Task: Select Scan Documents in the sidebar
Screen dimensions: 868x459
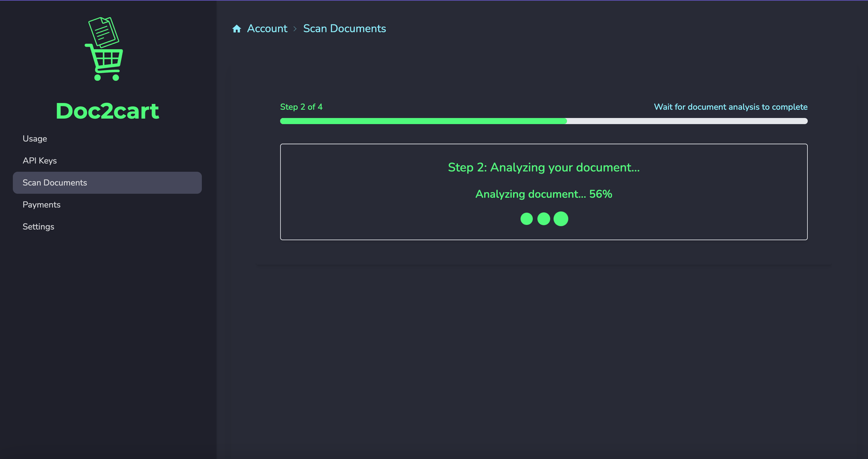Action: (x=107, y=183)
